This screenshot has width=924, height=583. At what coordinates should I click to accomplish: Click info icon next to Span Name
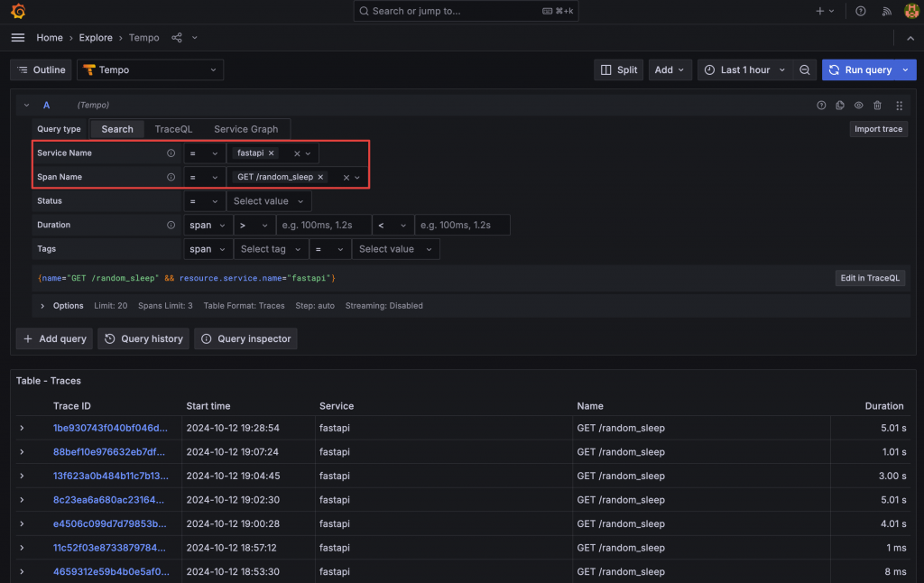[171, 177]
